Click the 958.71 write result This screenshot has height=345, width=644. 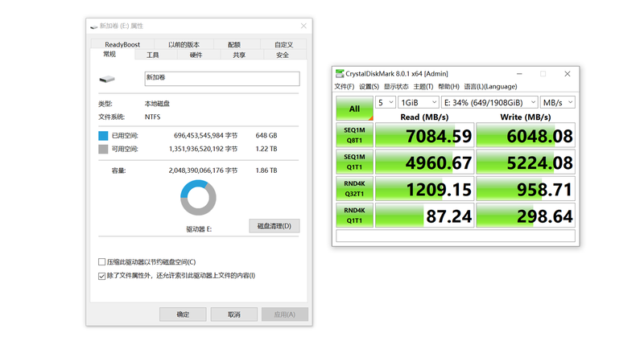tap(526, 189)
